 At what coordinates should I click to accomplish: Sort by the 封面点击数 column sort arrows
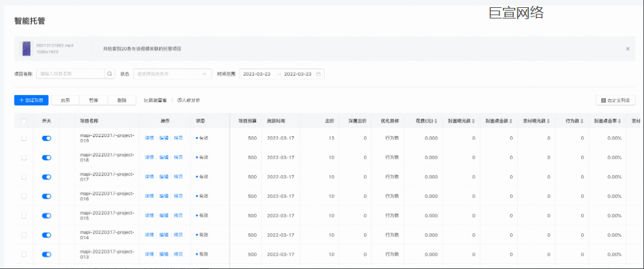511,121
